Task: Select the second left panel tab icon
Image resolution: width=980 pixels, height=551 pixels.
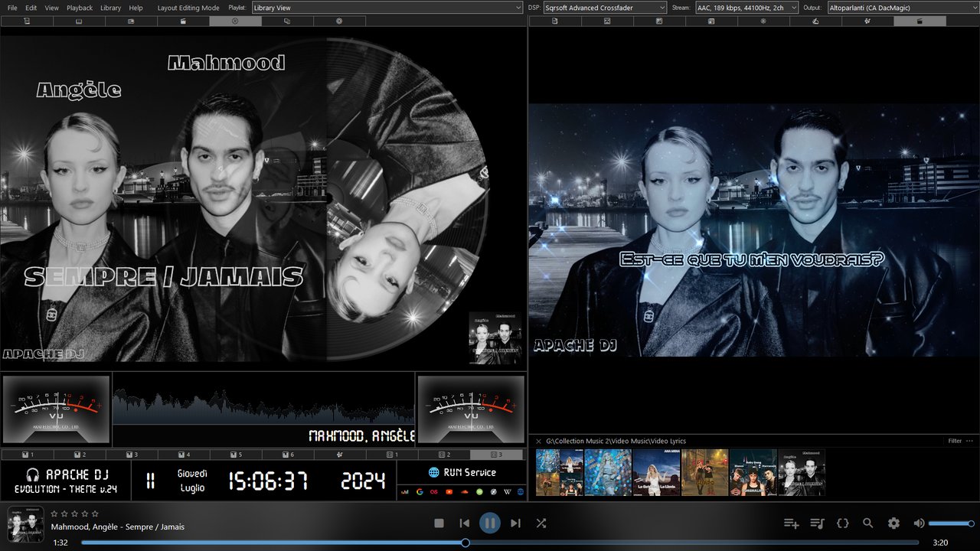Action: tap(79, 21)
